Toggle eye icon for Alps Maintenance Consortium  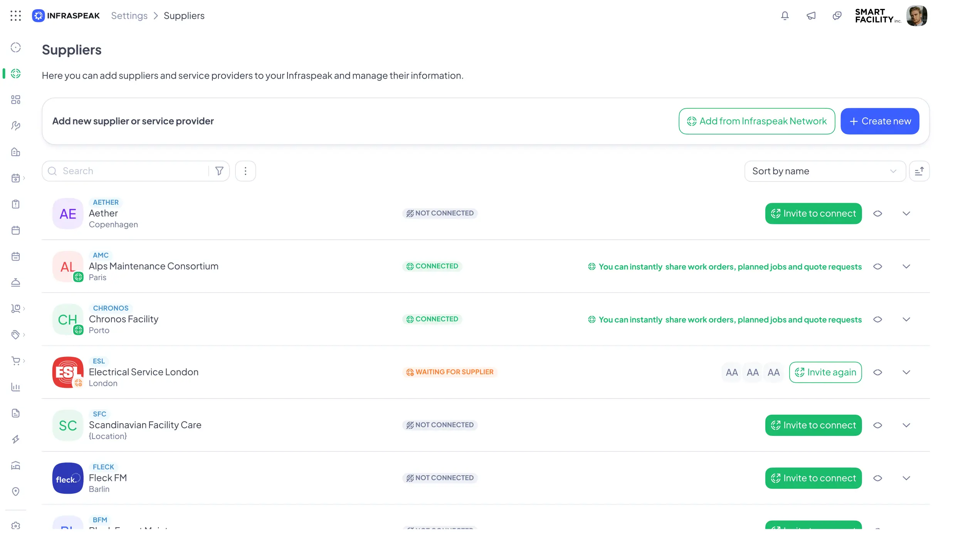[878, 266]
